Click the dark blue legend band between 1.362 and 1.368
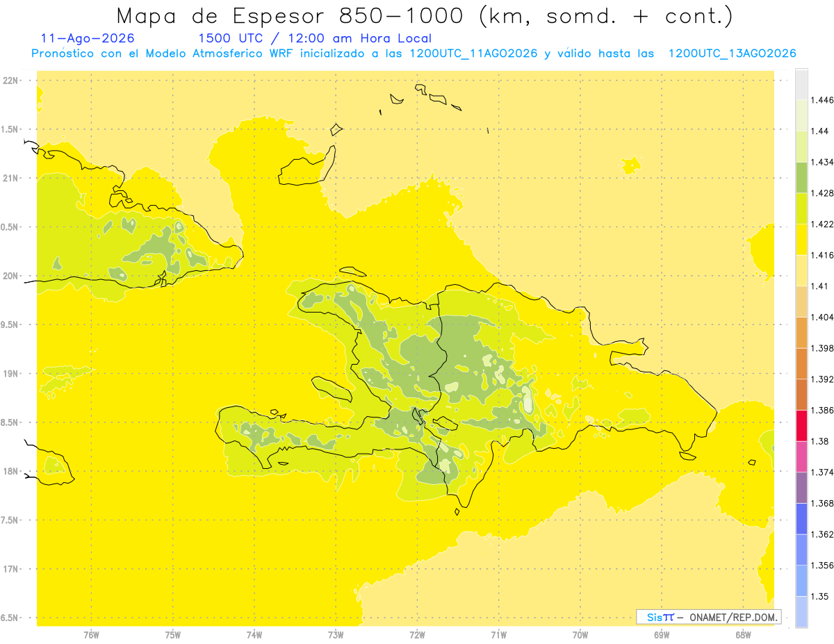 point(801,518)
